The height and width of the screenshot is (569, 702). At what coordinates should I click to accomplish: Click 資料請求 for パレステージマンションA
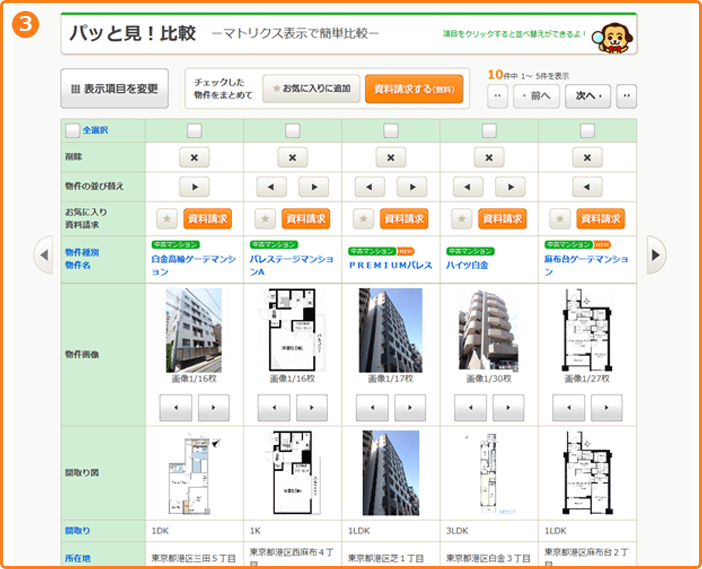tap(306, 219)
